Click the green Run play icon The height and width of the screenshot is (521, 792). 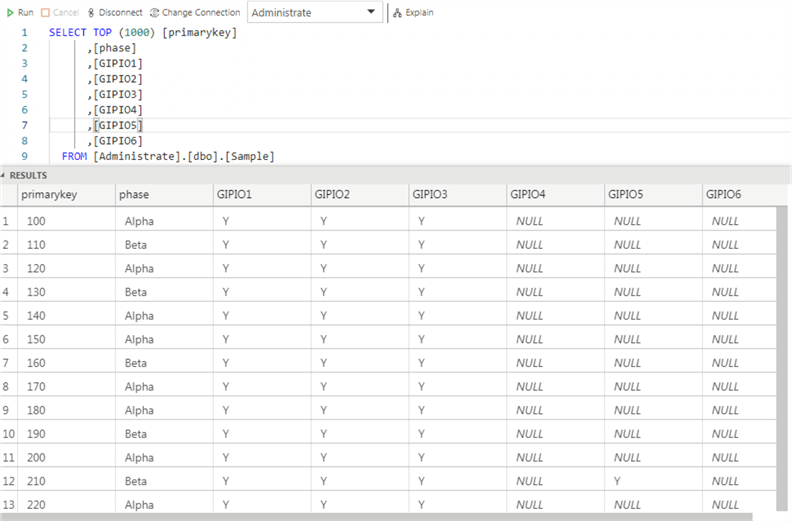(x=10, y=12)
